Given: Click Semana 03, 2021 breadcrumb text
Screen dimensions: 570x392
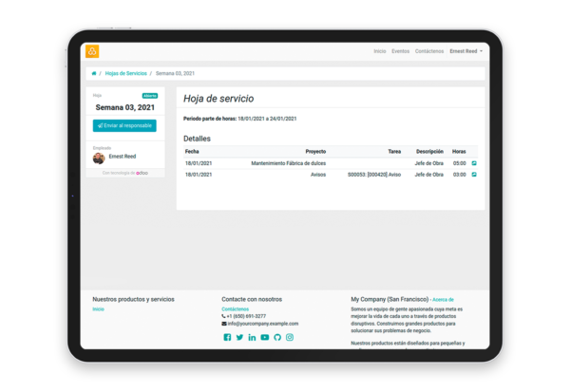Looking at the screenshot, I should 175,73.
